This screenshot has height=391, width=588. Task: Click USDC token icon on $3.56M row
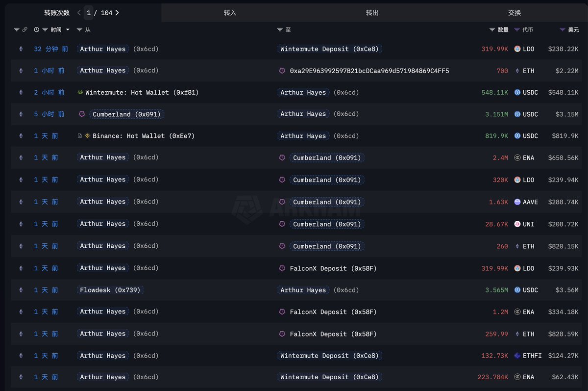tap(517, 290)
